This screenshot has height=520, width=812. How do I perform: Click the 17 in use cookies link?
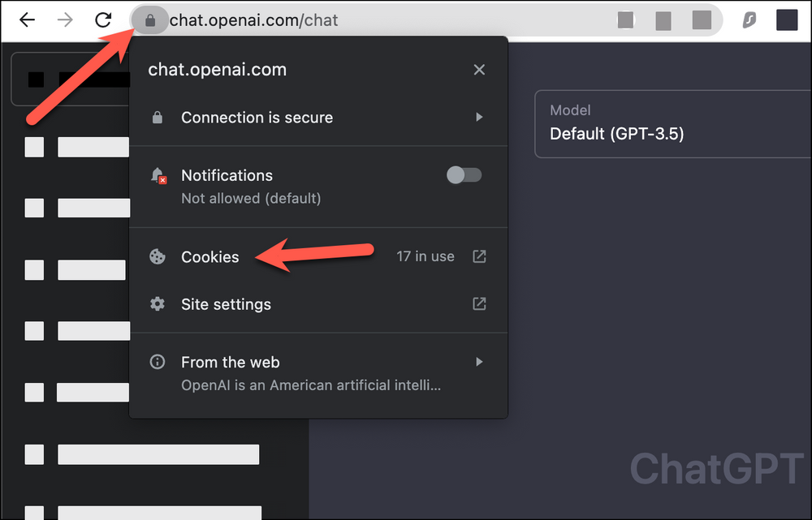point(425,256)
